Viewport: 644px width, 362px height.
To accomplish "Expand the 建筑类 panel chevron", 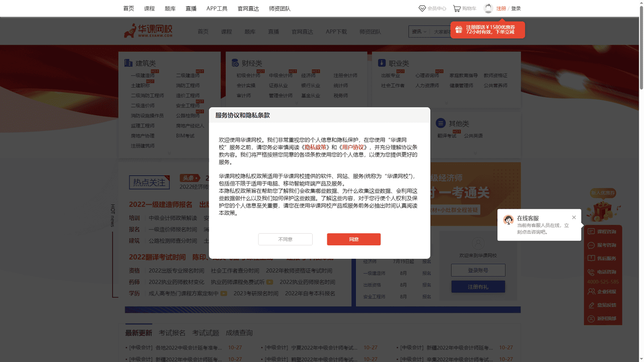I will tap(169, 154).
